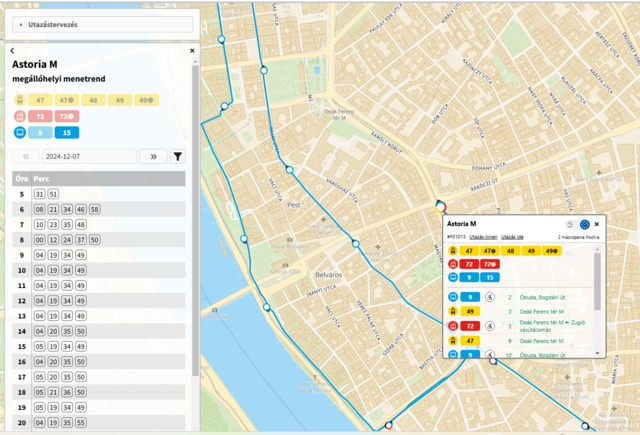Select the 10 minute departure in hour 7
The image size is (640, 435).
click(39, 224)
